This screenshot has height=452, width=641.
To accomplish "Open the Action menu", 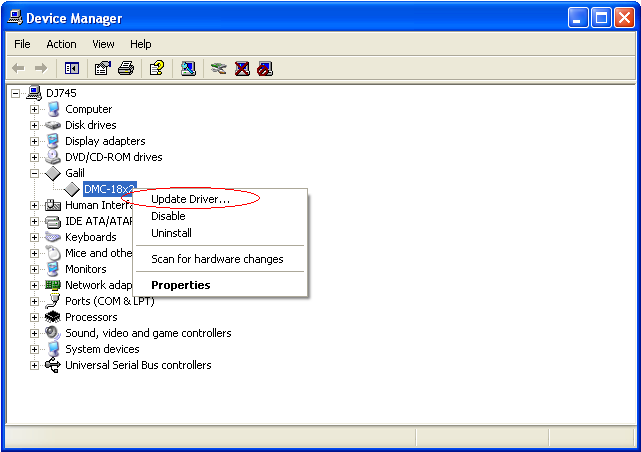I will point(61,44).
